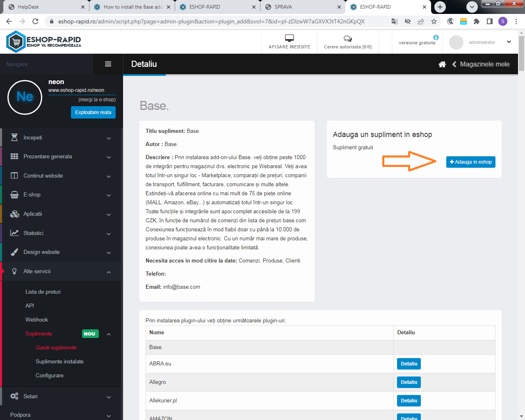Click the lightbulb icon for Alte servicii
Viewport: 525px width, 420px height.
tap(14, 272)
